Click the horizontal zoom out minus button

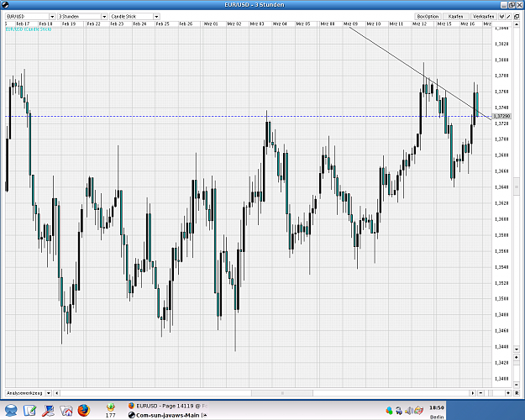[x=481, y=393]
